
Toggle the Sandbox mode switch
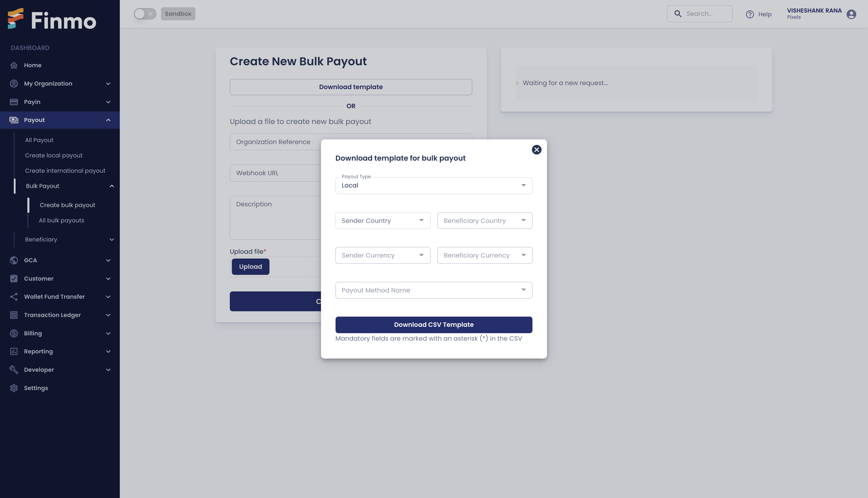tap(145, 13)
